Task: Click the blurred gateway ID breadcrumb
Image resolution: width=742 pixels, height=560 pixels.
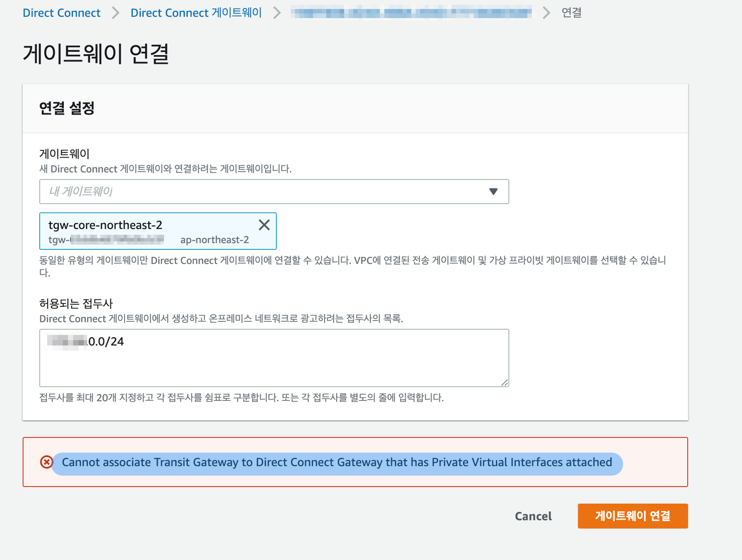Action: (x=411, y=13)
